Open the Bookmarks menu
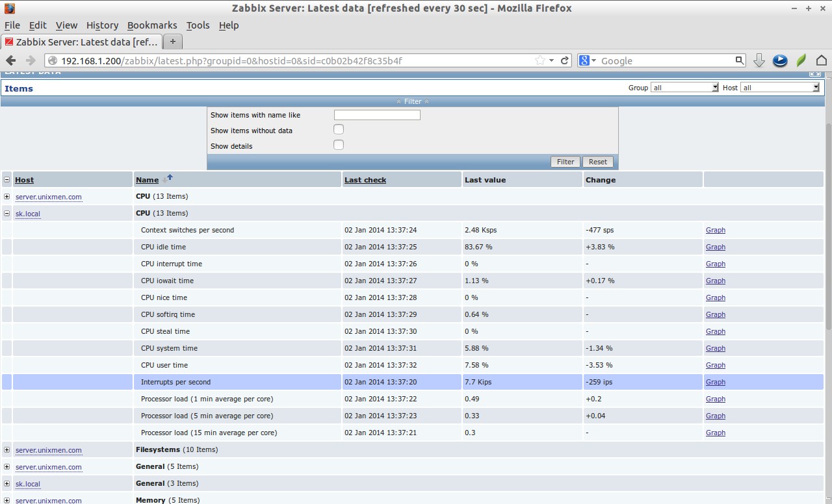 coord(152,25)
